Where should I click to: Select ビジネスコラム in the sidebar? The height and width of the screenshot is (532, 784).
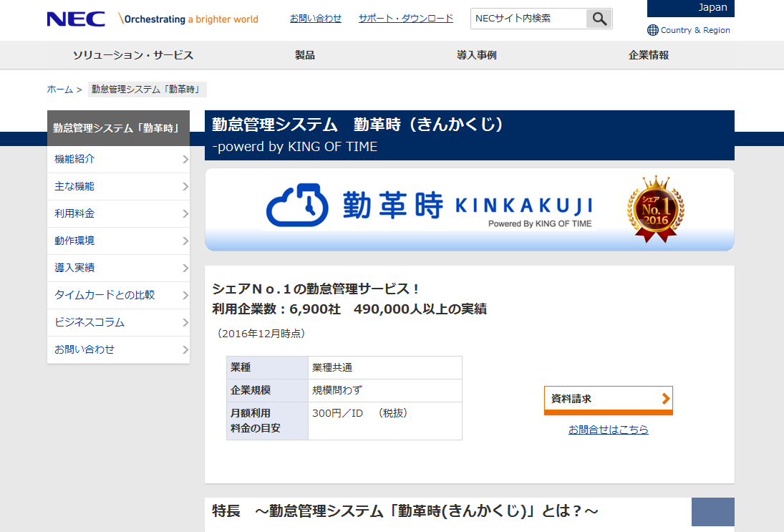tap(119, 322)
